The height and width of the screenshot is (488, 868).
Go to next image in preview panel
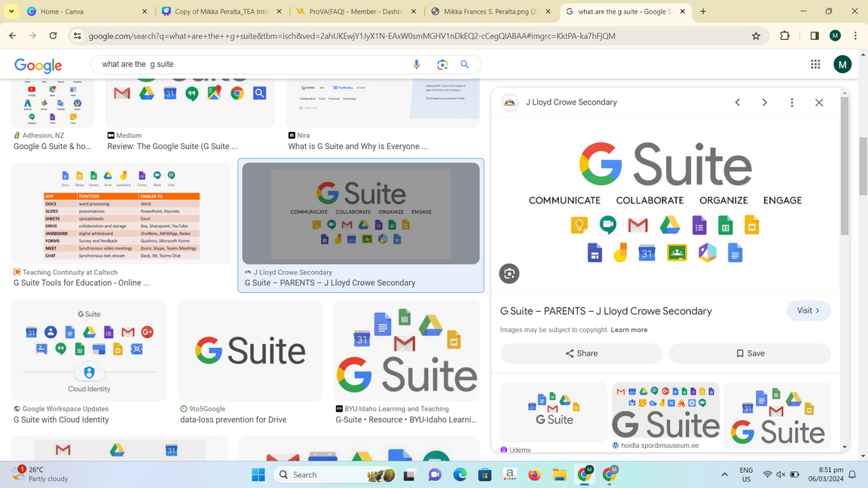[765, 102]
